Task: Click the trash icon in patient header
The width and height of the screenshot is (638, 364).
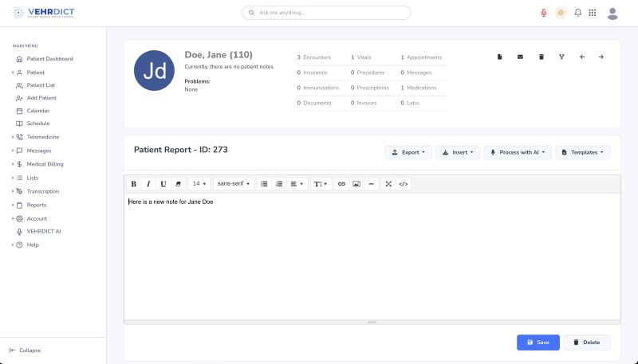Action: [542, 57]
